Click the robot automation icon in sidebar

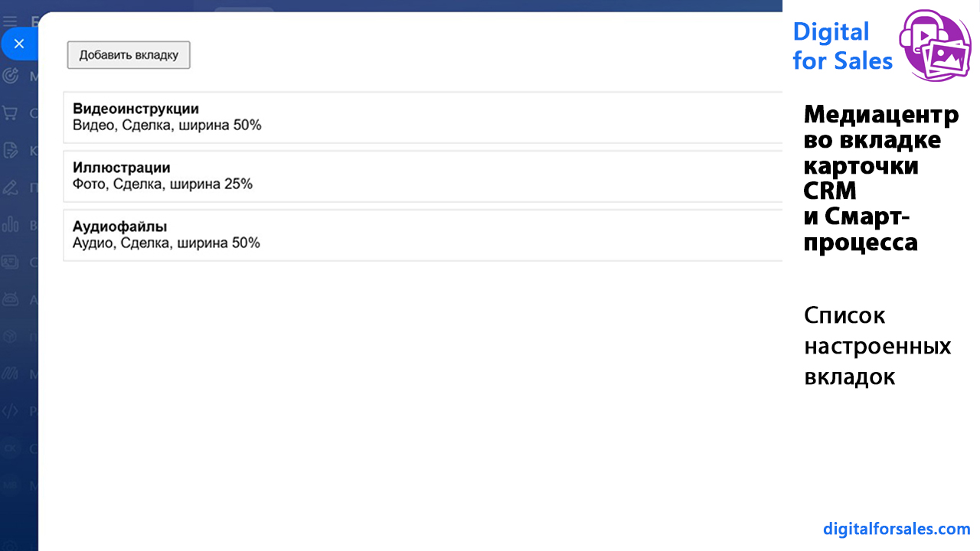pos(10,299)
